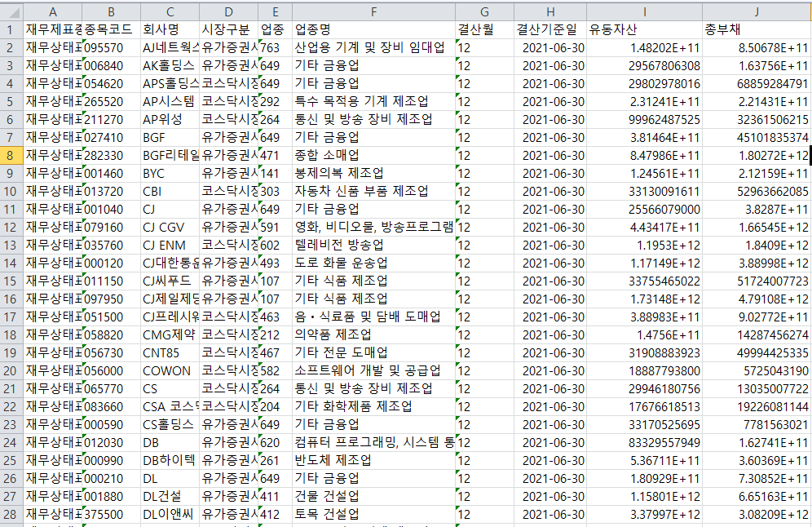Select value 1.80272E+12 in row 8

pyautogui.click(x=757, y=156)
